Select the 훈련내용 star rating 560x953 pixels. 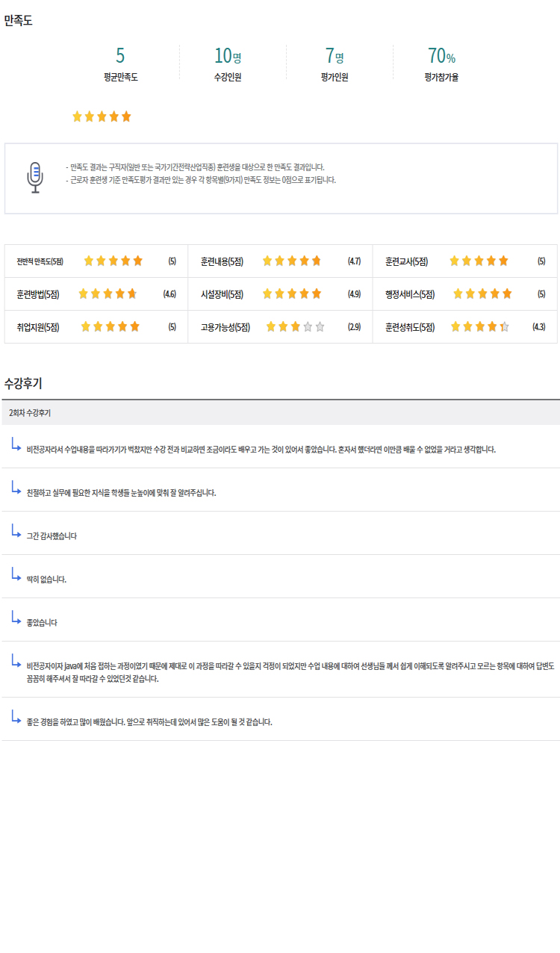tap(292, 261)
